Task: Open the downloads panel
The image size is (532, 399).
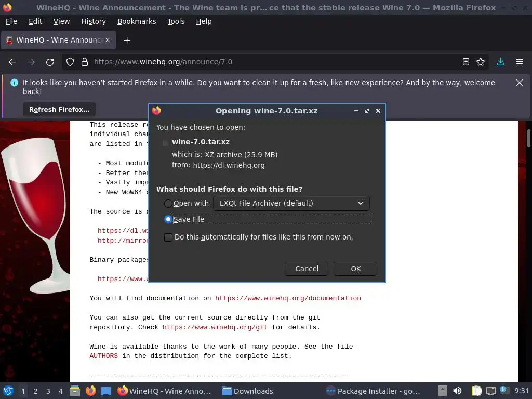Action: pyautogui.click(x=500, y=62)
